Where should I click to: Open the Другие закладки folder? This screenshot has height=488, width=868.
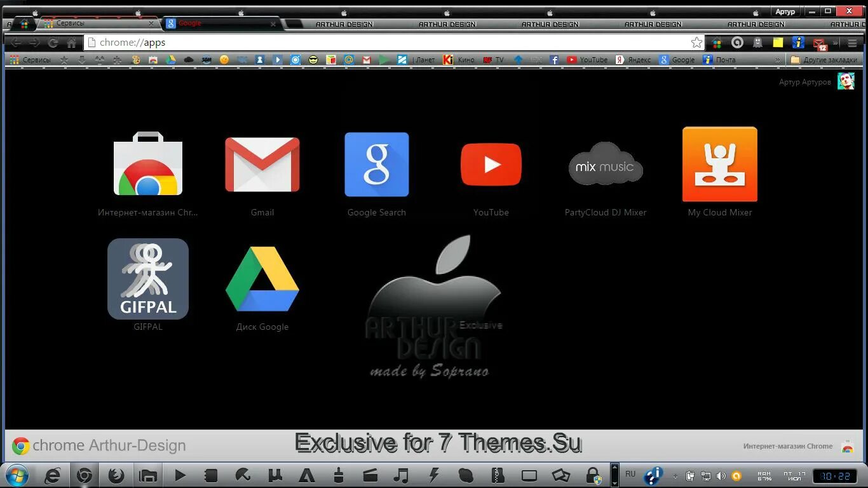(x=824, y=60)
